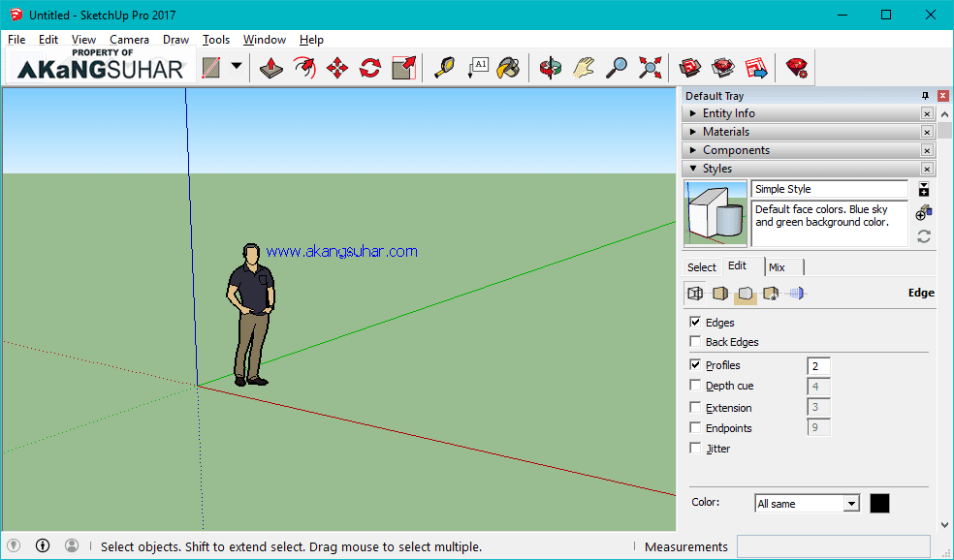Uncheck the Edges checkbox

tap(695, 322)
